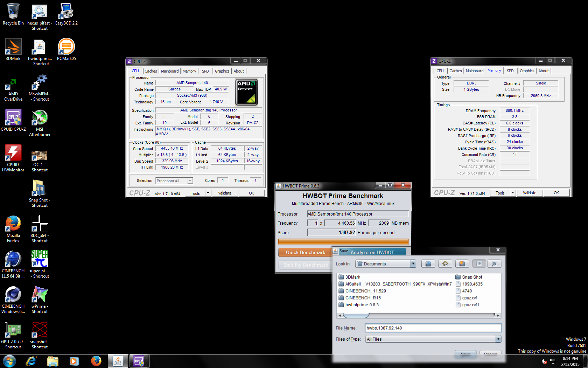The height and width of the screenshot is (368, 588).
Task: Open the 3DMark desktop icon
Action: [13, 50]
